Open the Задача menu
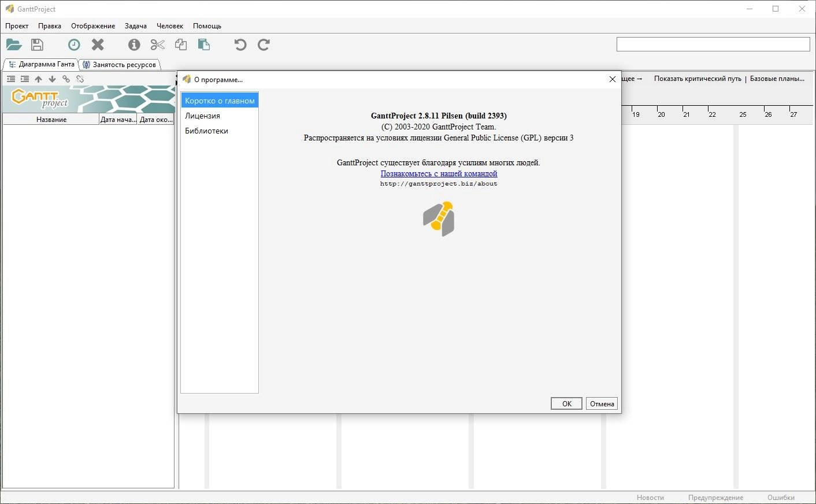 (136, 26)
